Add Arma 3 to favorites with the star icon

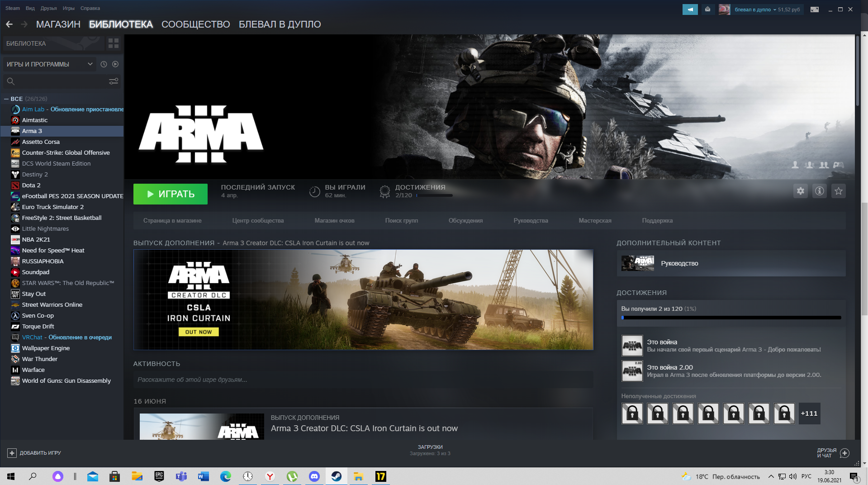838,191
